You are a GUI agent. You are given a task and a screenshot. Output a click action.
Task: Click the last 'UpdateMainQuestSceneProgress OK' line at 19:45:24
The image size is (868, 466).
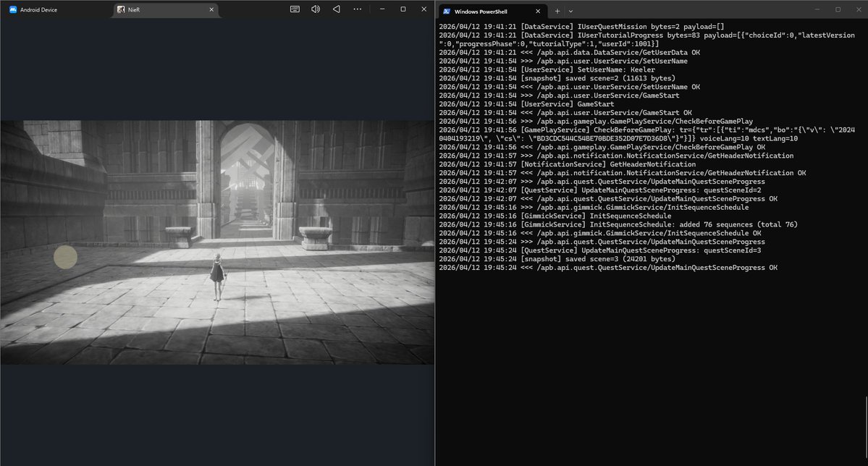608,268
